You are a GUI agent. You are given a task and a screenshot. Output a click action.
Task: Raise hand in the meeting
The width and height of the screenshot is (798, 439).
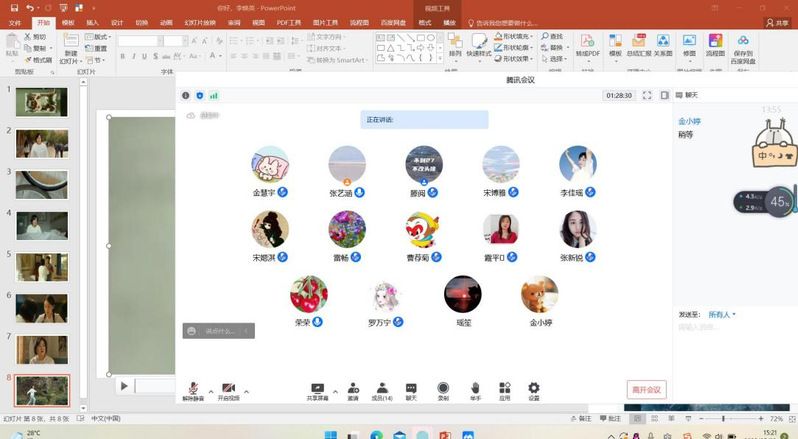475,388
